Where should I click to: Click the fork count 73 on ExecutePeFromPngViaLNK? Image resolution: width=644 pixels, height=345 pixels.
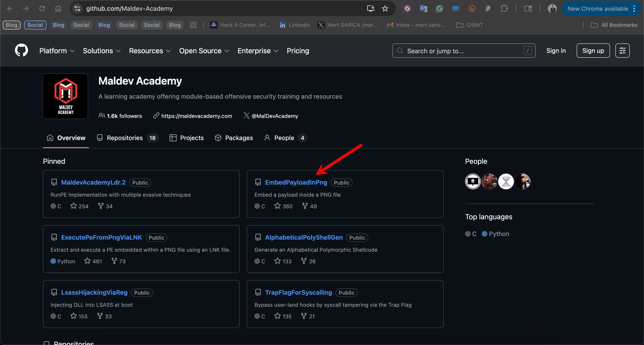coord(118,261)
